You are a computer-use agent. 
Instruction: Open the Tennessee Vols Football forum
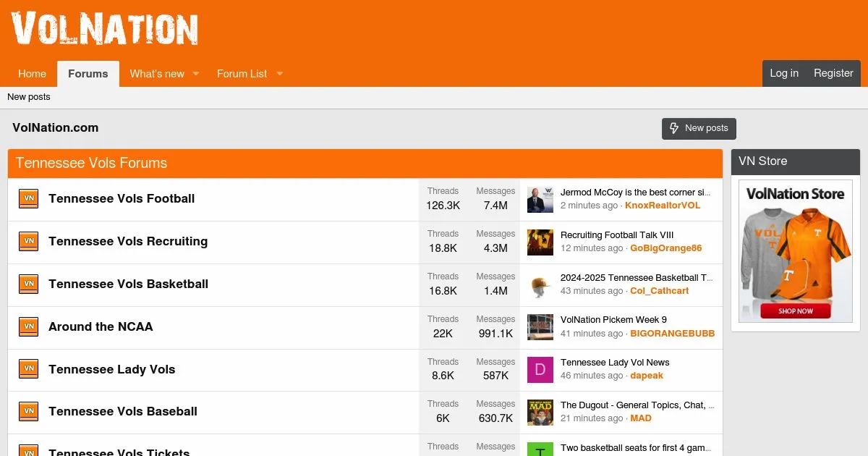pos(122,198)
